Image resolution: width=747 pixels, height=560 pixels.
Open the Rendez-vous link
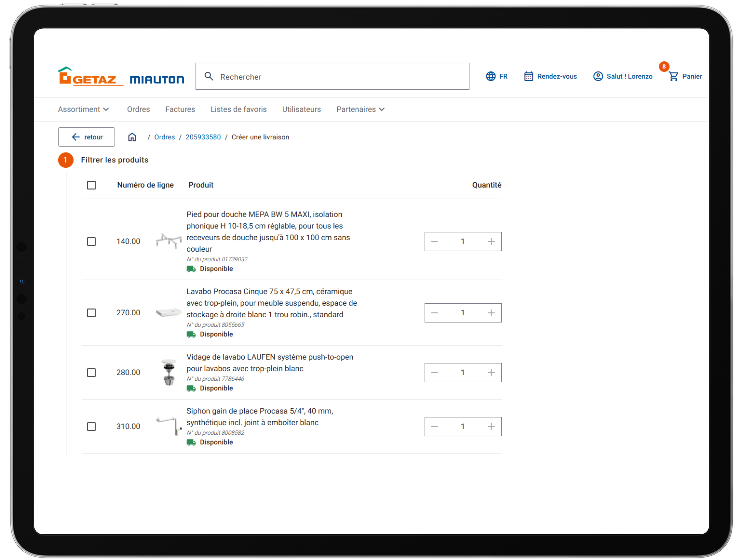tap(557, 77)
